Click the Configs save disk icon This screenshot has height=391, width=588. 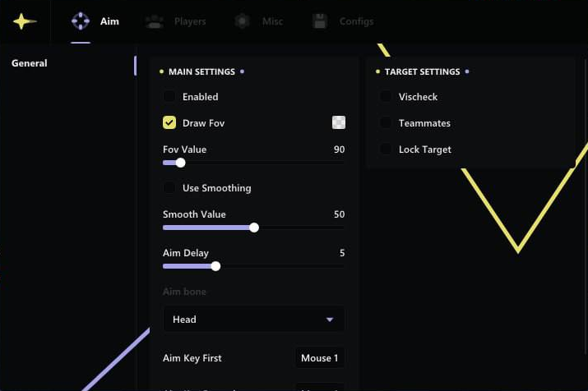320,21
